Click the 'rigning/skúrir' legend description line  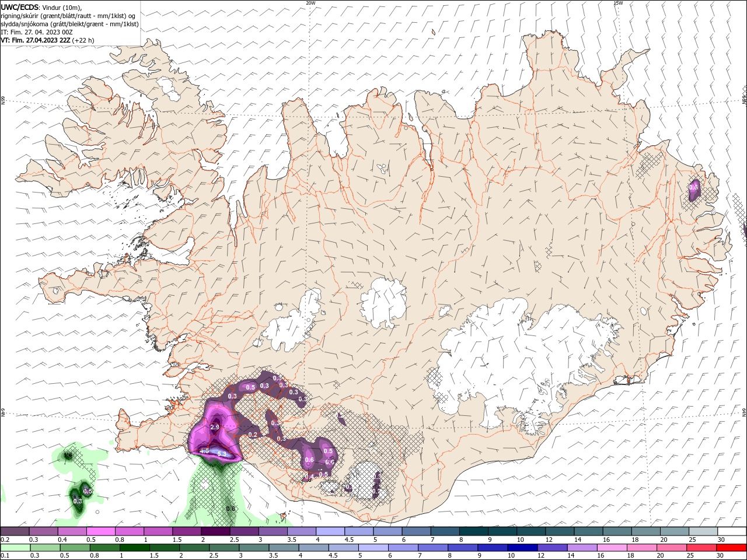click(68, 16)
